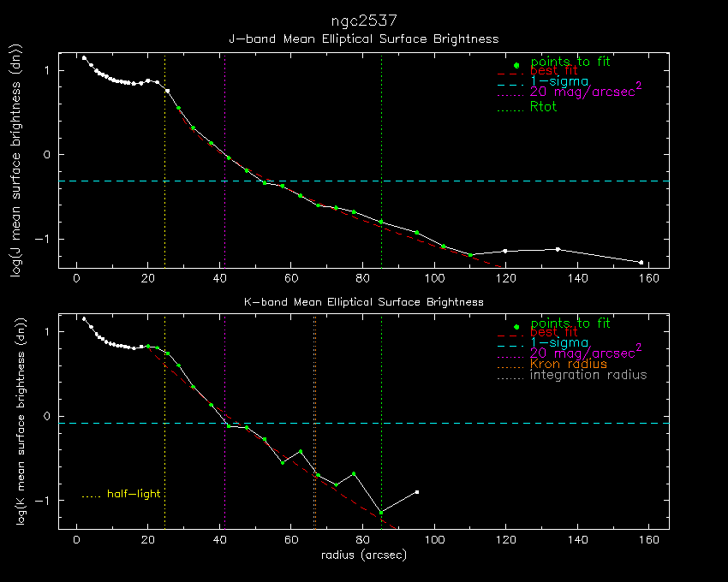The width and height of the screenshot is (728, 582).
Task: Click the first white data point in J-band curve
Action: pyautogui.click(x=84, y=57)
